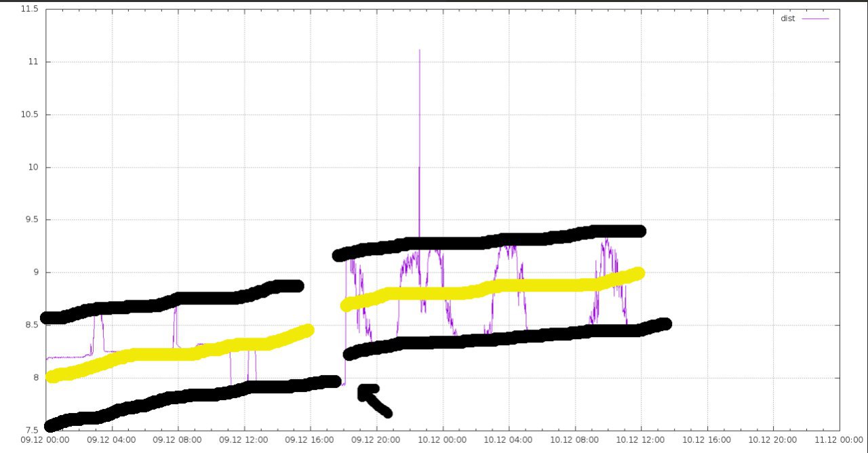Click the x-axis label 10.12 04:00

509,439
